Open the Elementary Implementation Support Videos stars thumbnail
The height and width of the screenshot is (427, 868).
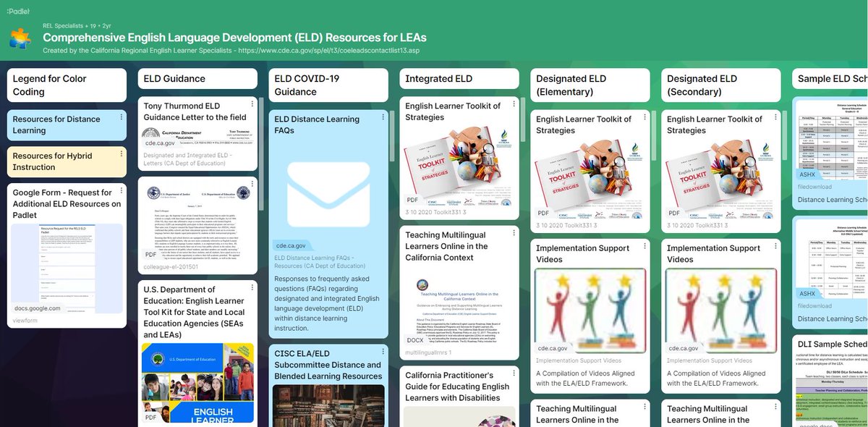point(591,313)
